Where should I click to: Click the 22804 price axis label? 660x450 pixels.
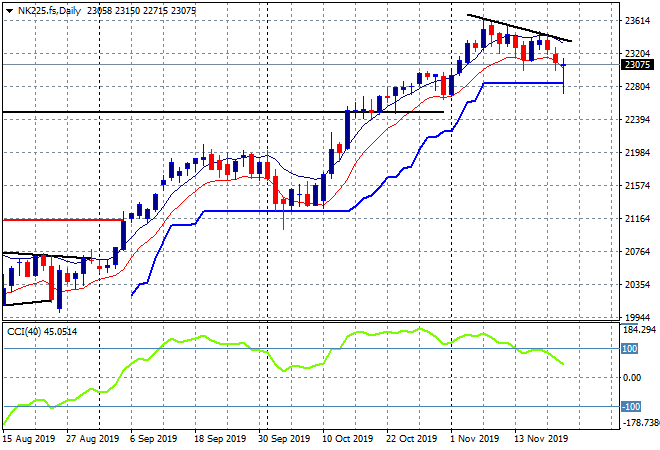coord(638,87)
